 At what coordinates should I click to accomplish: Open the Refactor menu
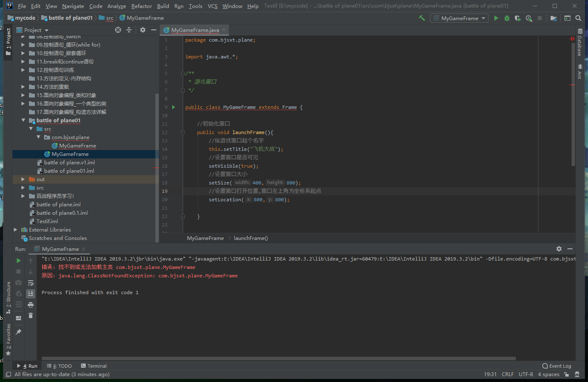pos(142,6)
